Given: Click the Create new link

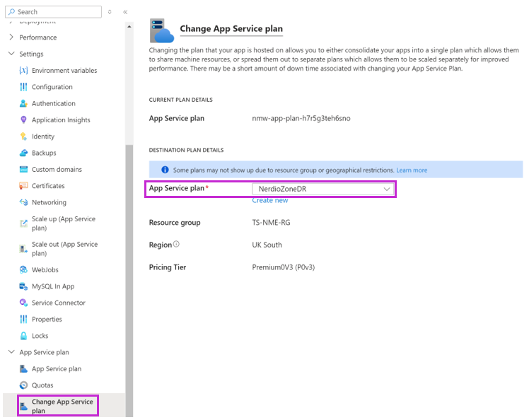Looking at the screenshot, I should pyautogui.click(x=269, y=201).
